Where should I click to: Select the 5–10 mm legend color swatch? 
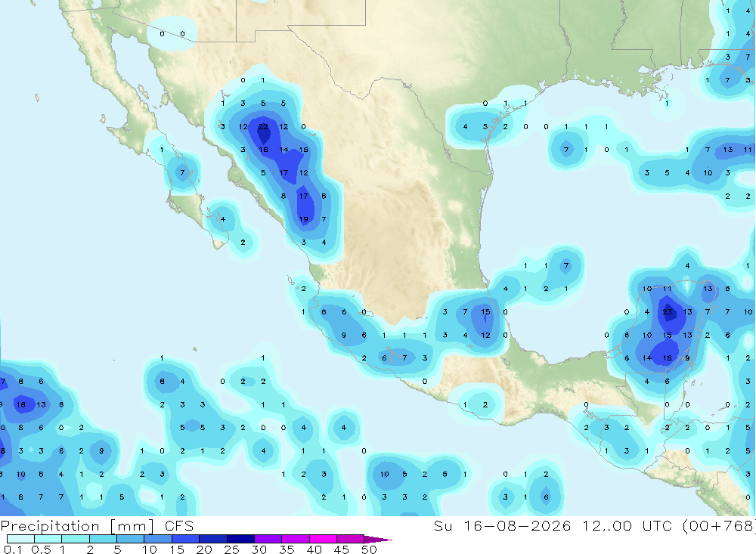pyautogui.click(x=131, y=539)
